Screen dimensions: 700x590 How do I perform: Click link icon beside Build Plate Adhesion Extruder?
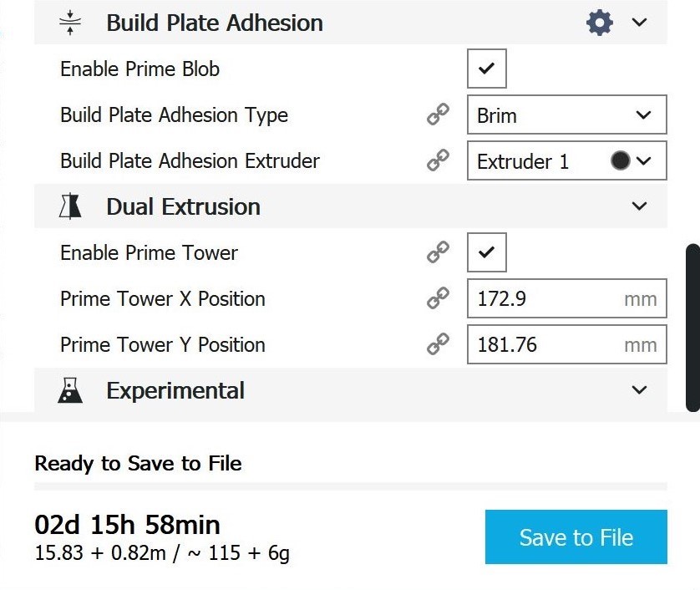click(438, 160)
